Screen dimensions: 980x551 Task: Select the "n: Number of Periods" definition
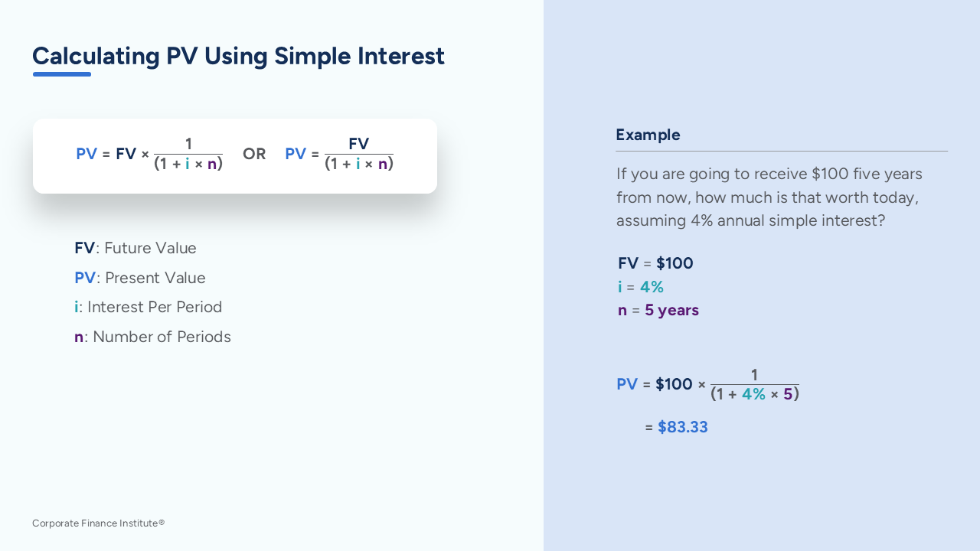[152, 337]
